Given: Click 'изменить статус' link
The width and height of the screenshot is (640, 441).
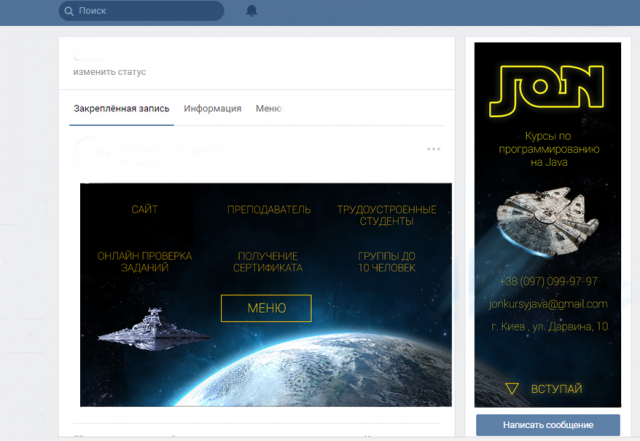Looking at the screenshot, I should (x=109, y=72).
